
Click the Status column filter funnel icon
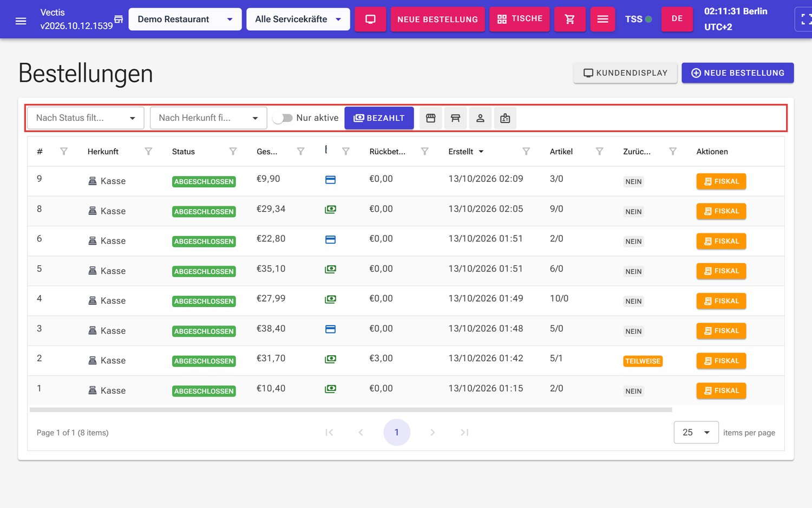tap(233, 152)
